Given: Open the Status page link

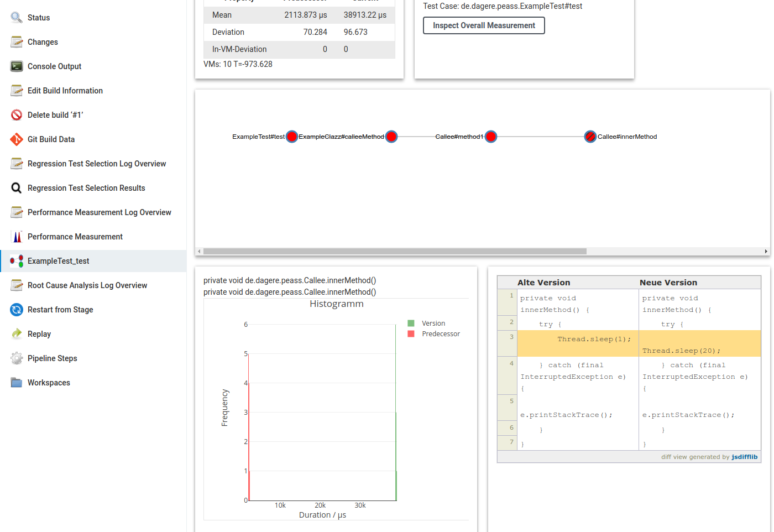Looking at the screenshot, I should tap(39, 18).
